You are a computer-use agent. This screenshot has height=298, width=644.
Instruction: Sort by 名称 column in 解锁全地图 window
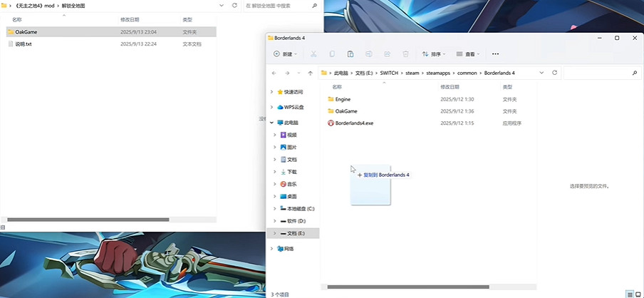tap(17, 20)
